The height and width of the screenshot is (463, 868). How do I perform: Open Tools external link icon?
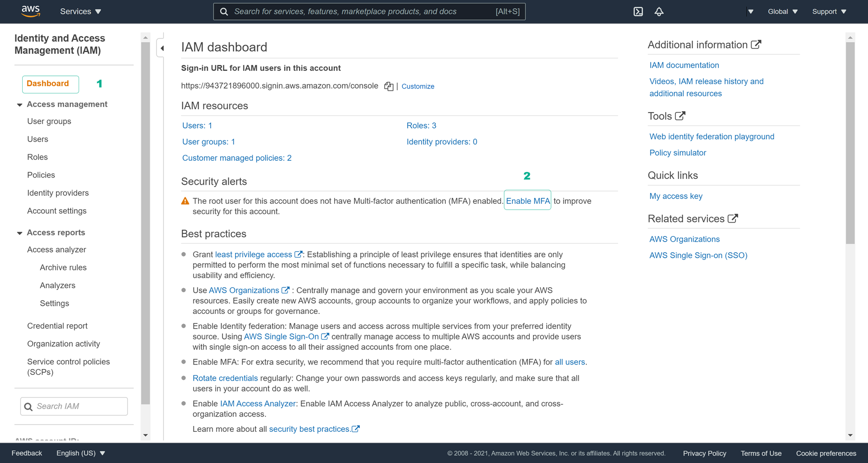coord(680,116)
